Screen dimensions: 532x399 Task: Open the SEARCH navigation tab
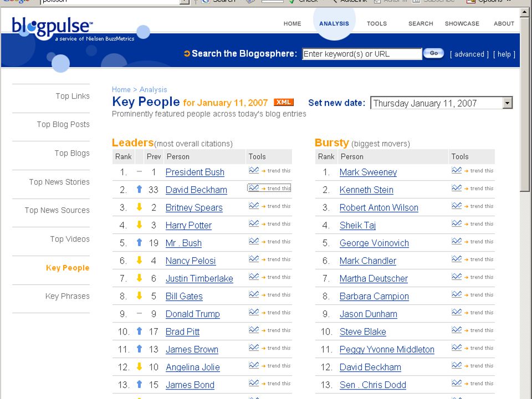click(421, 23)
